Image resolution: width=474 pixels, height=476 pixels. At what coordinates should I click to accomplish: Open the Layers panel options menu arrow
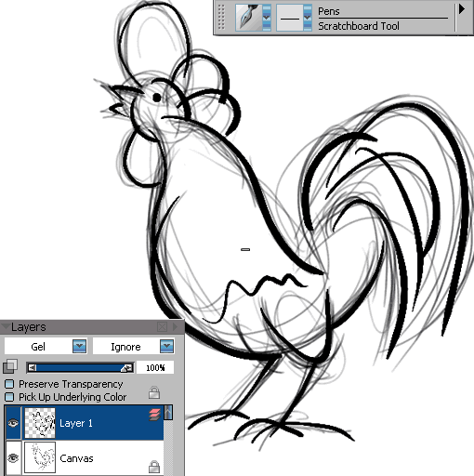coord(175,326)
